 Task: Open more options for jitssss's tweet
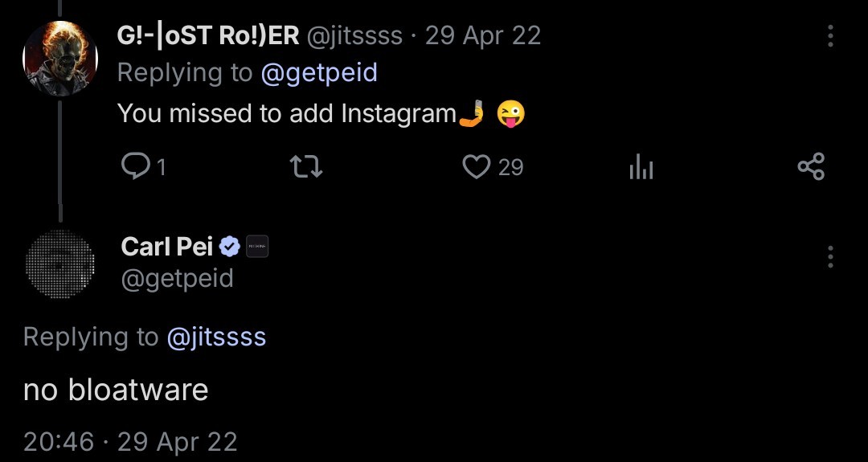click(x=829, y=36)
